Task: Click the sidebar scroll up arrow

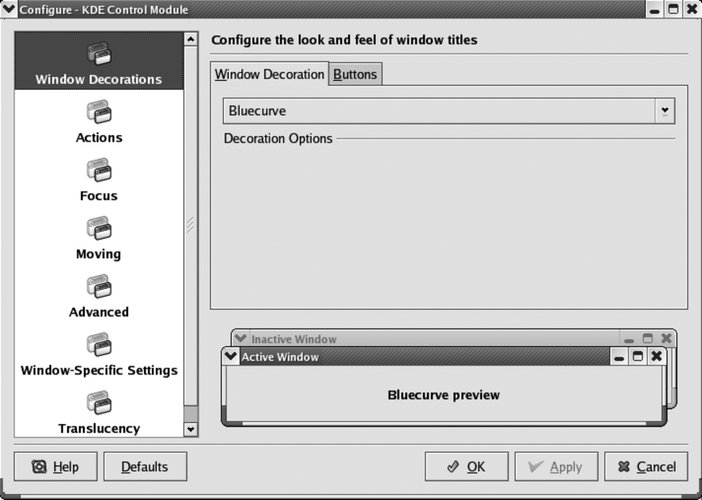Action: (x=191, y=39)
